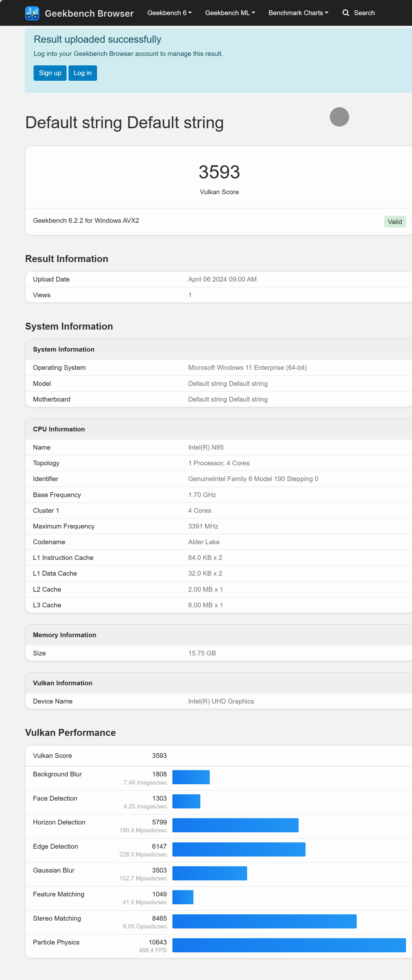
Task: Click the Sign up button
Action: [x=50, y=73]
